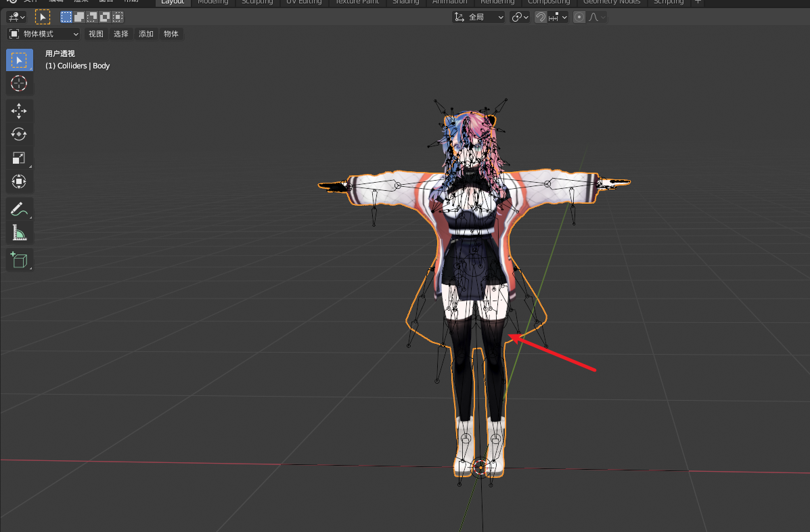Switch to the Sculpting workspace tab
The width and height of the screenshot is (810, 532).
click(x=257, y=3)
